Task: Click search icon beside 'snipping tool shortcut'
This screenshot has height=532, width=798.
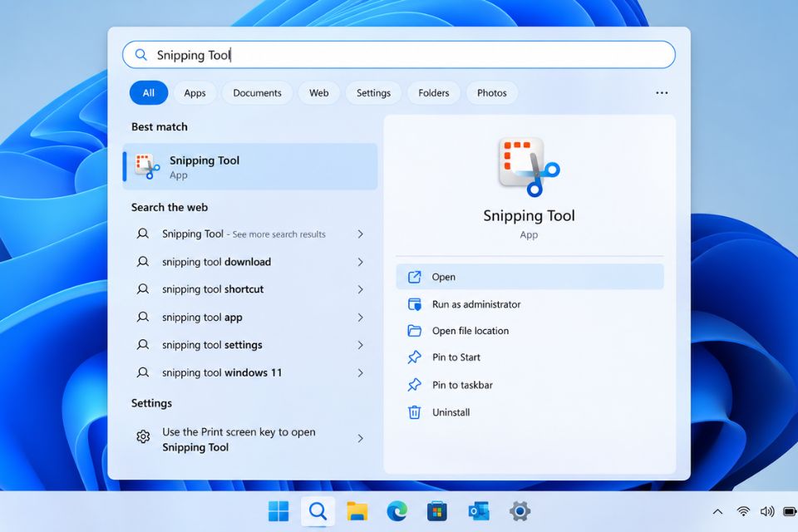Action: tap(143, 289)
